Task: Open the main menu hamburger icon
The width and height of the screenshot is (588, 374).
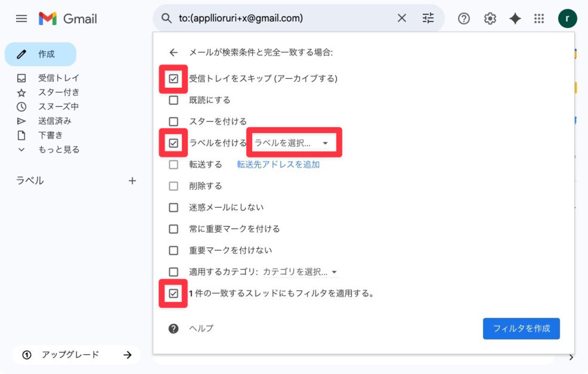Action: (x=21, y=18)
